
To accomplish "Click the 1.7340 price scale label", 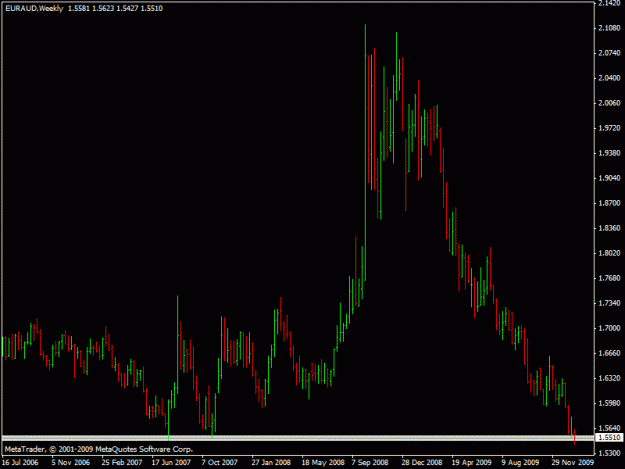I will click(x=609, y=303).
